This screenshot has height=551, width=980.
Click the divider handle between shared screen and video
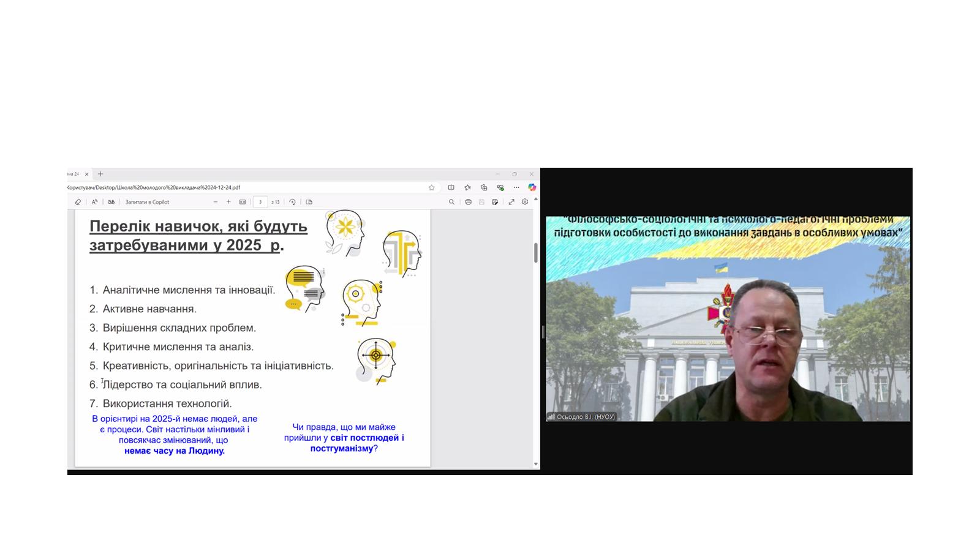543,332
